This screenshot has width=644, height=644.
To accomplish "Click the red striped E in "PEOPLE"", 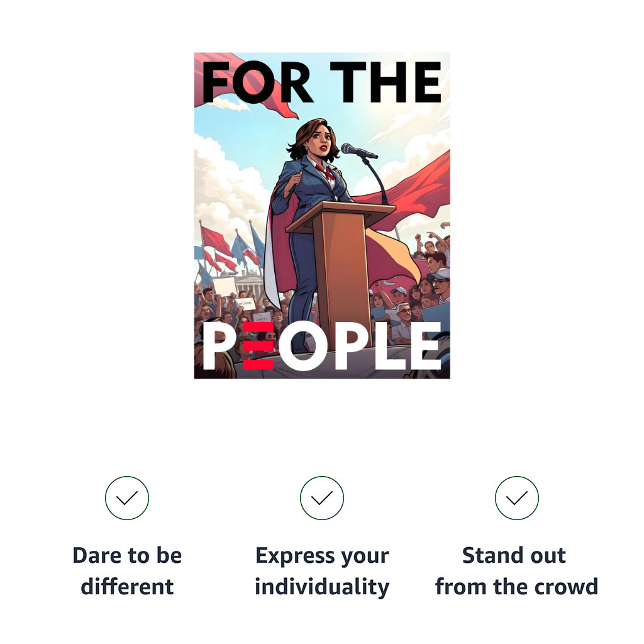I will [x=258, y=346].
